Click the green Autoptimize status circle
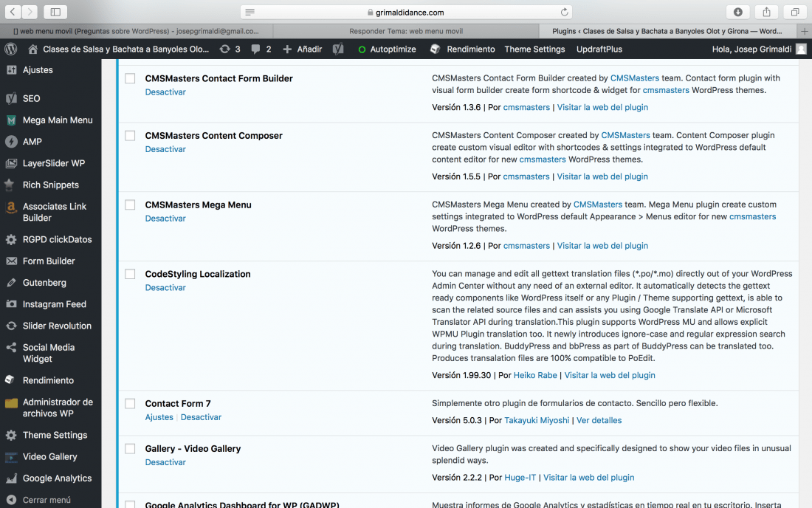The height and width of the screenshot is (508, 812). coord(362,49)
